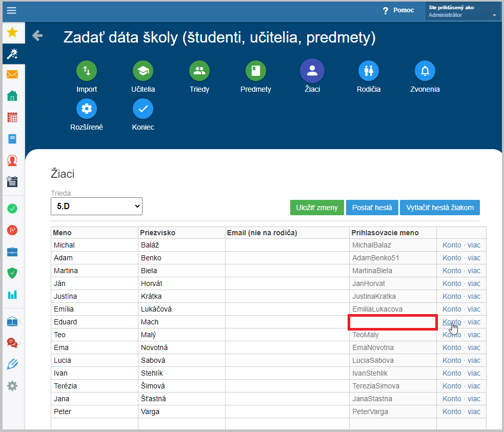
Task: Click viac link for Teo Malý
Action: pos(474,335)
